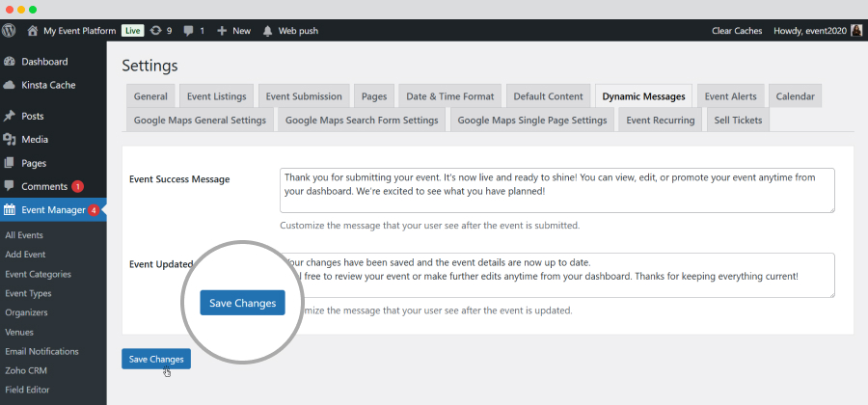Click inside the Event Updated message textarea
The height and width of the screenshot is (405, 868).
[x=556, y=275]
